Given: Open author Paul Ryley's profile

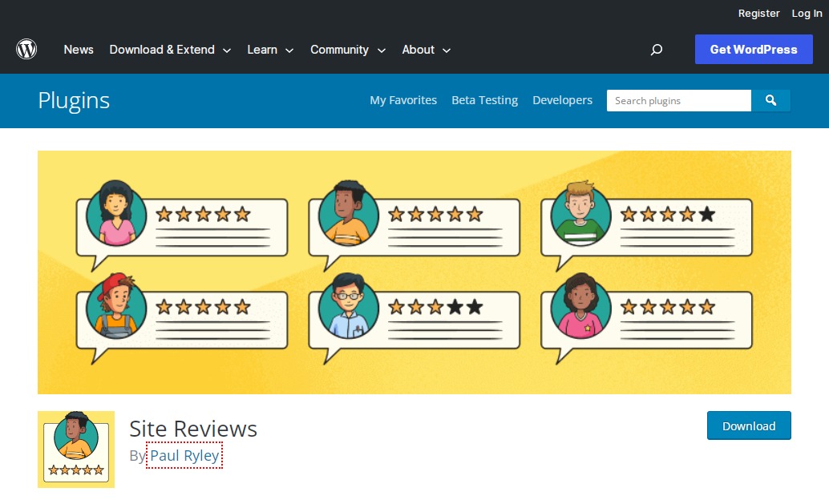Looking at the screenshot, I should click(184, 456).
